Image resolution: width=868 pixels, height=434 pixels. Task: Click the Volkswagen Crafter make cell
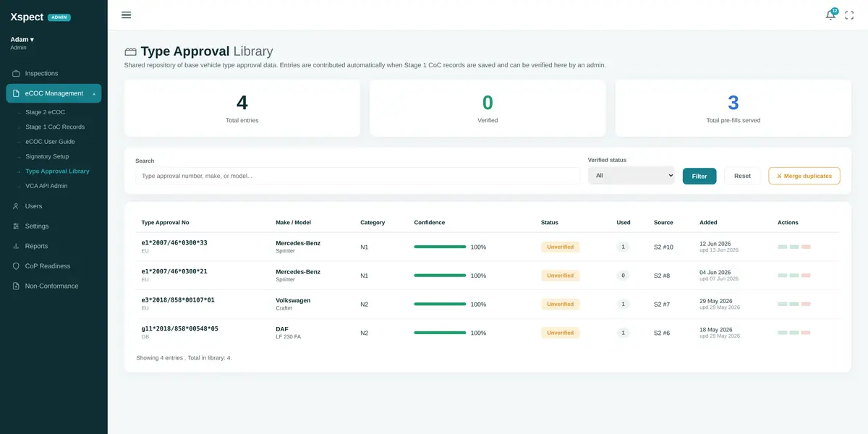293,304
